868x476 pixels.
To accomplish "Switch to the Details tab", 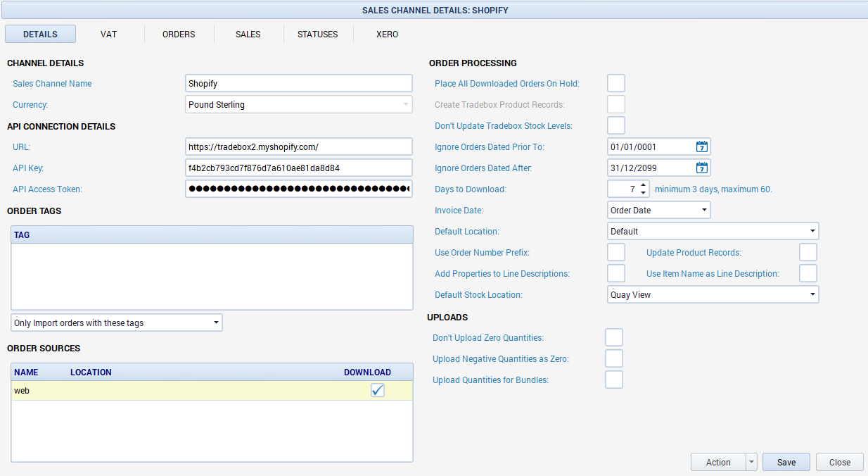I will point(40,34).
